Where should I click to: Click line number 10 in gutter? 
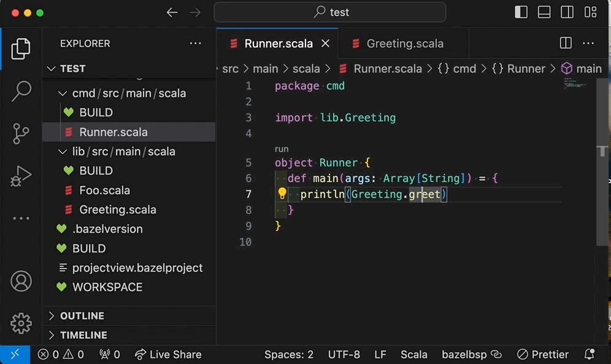click(x=245, y=242)
